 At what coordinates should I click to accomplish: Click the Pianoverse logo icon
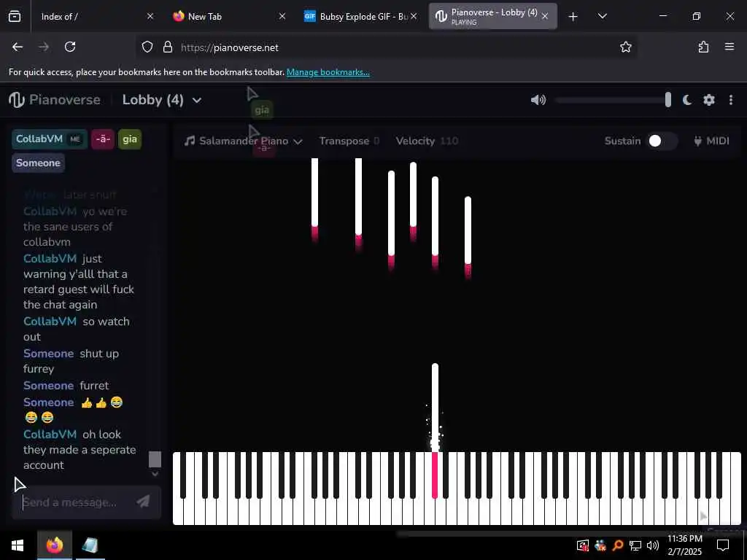tap(17, 99)
